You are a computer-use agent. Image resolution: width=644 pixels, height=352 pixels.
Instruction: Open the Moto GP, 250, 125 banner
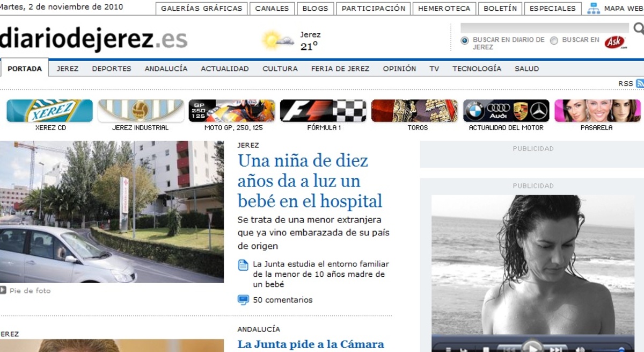point(232,111)
